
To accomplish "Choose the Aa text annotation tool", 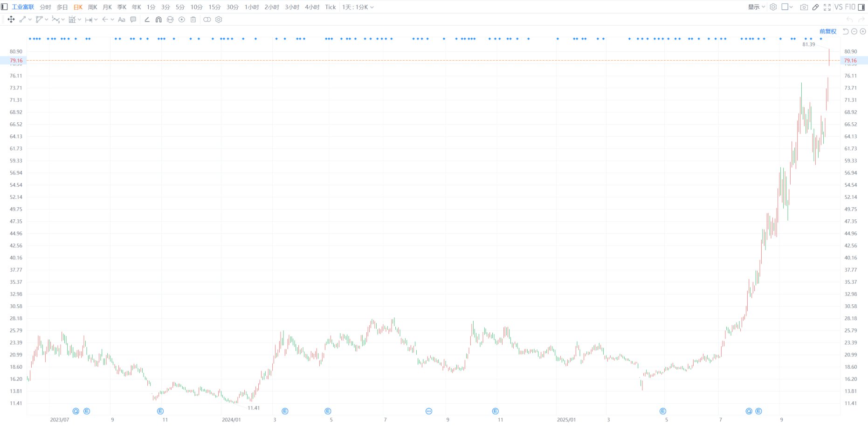I will [x=122, y=20].
